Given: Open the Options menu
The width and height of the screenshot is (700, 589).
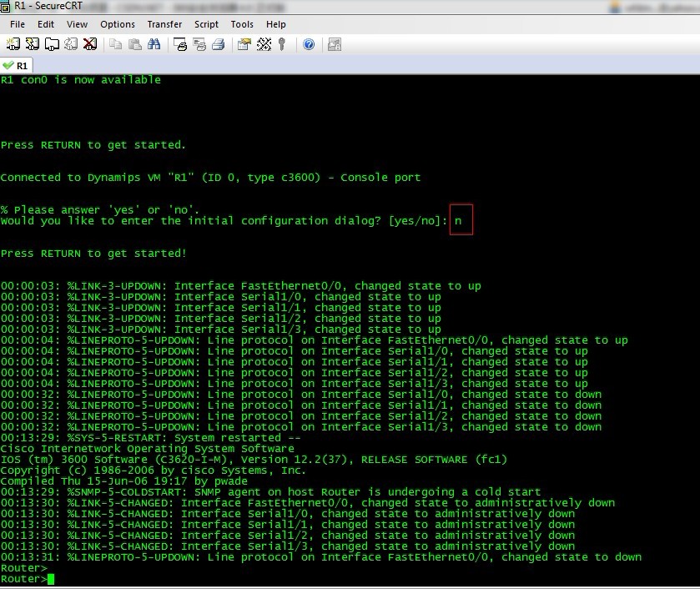Looking at the screenshot, I should (x=118, y=24).
